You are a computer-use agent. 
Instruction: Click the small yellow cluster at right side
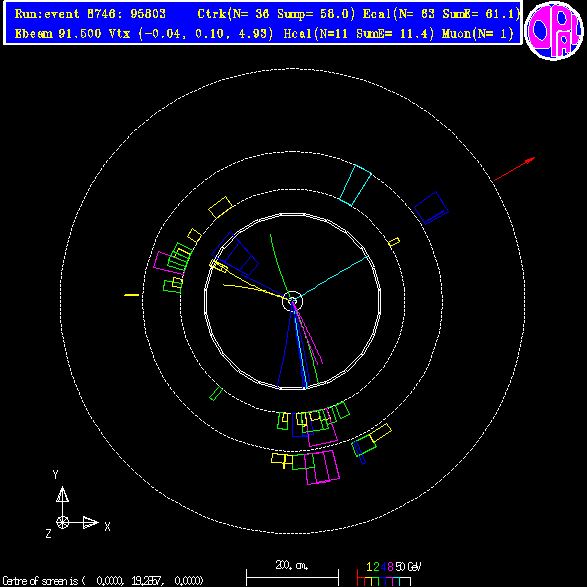(394, 242)
